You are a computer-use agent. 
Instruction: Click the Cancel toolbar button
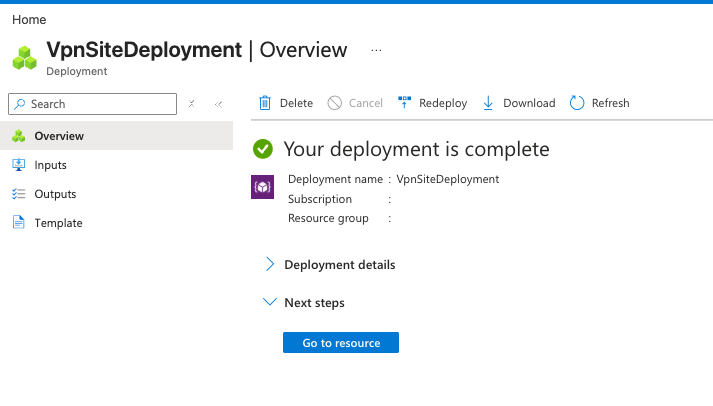coord(355,103)
